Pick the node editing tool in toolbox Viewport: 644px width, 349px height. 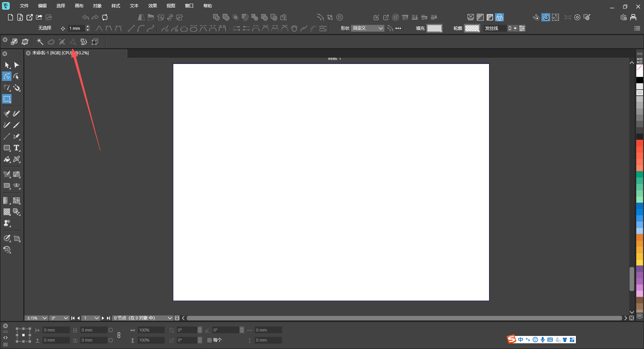tap(7, 77)
